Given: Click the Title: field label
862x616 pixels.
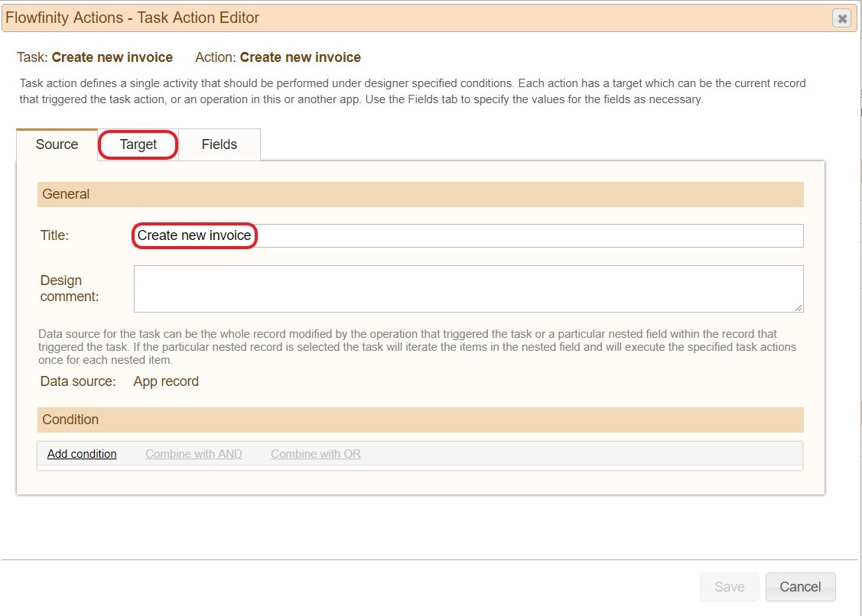Looking at the screenshot, I should point(54,235).
